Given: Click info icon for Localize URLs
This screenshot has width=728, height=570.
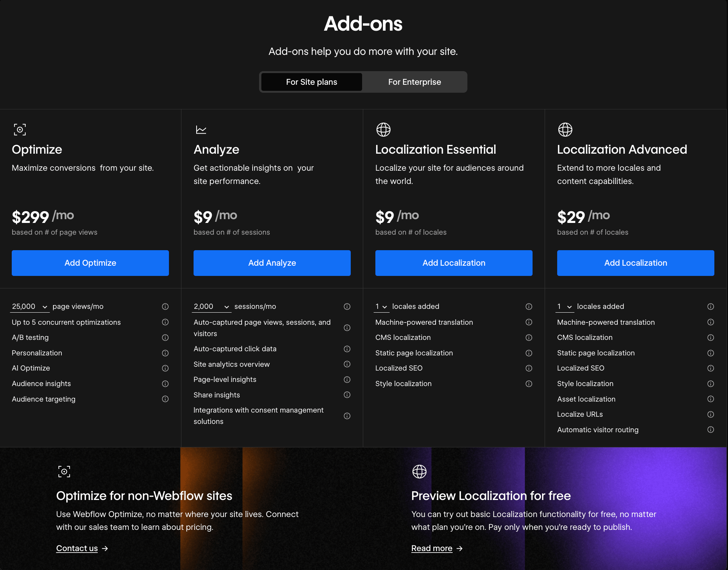Looking at the screenshot, I should 711,414.
